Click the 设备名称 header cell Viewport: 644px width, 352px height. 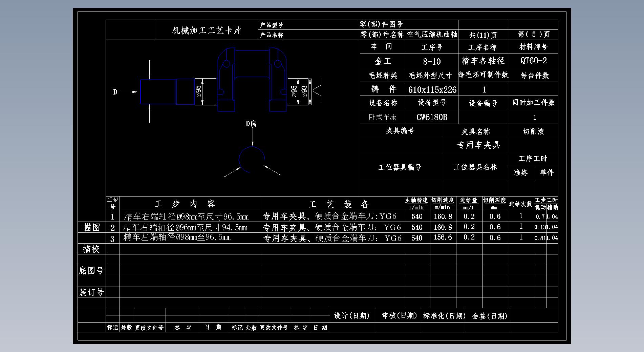(x=383, y=103)
